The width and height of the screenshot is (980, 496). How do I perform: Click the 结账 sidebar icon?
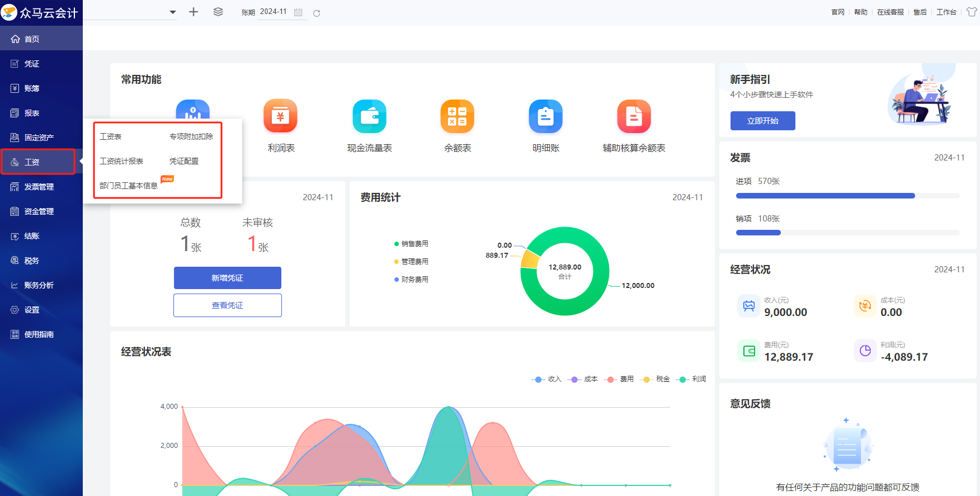pos(15,236)
